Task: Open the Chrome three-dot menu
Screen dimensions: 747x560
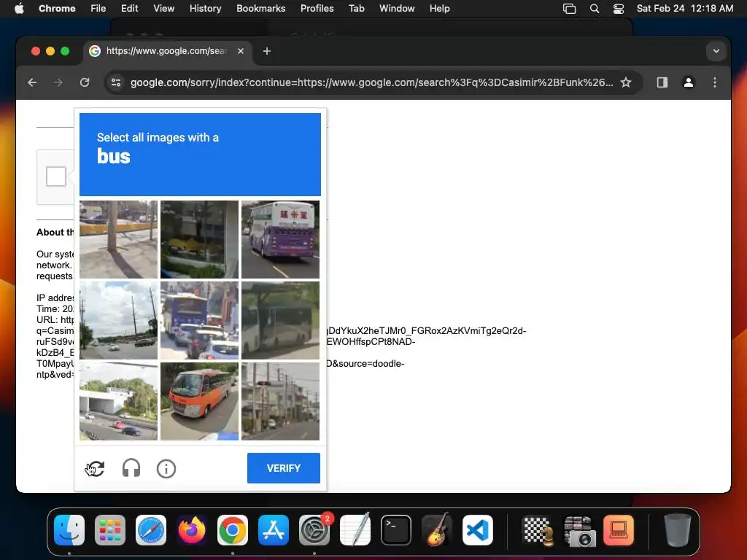Action: (x=715, y=82)
